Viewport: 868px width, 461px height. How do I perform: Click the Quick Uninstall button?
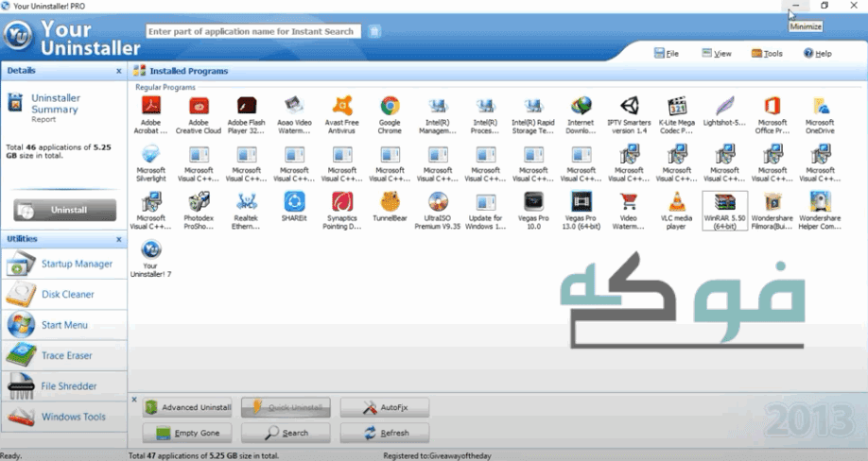click(286, 407)
